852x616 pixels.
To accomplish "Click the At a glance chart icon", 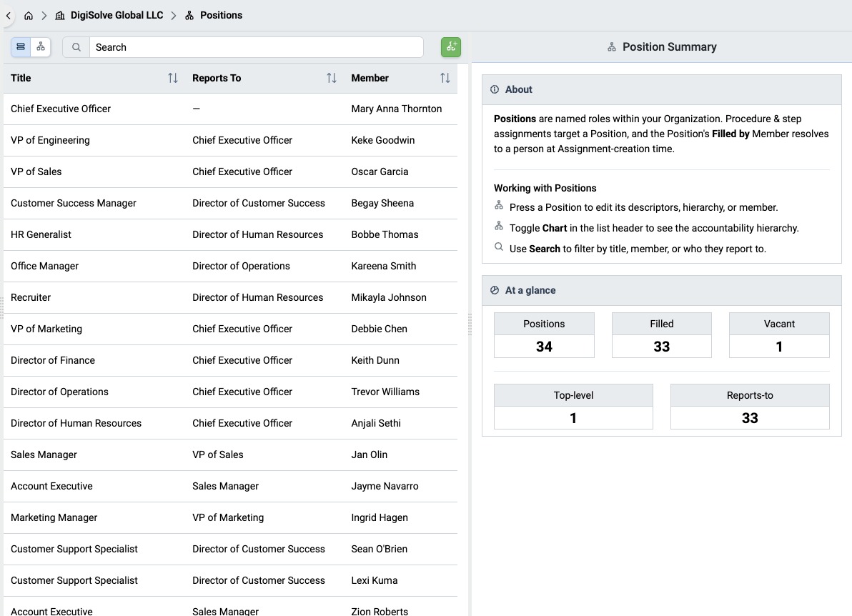I will coord(495,290).
